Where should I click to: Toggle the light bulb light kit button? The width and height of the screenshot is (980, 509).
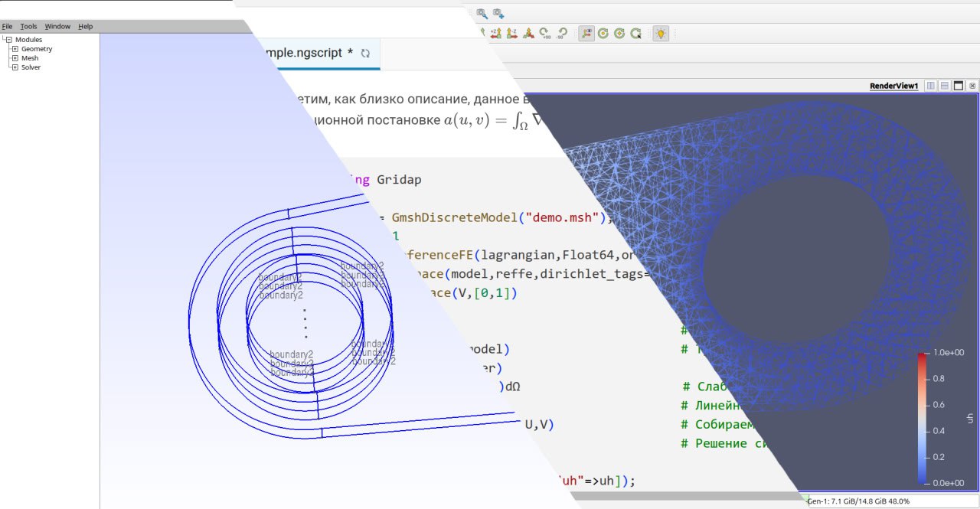tap(661, 33)
